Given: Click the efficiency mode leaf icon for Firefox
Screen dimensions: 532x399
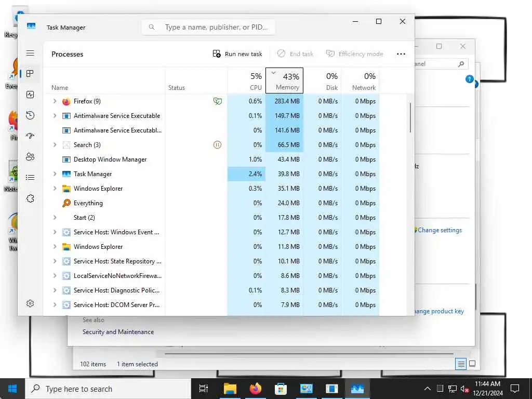Looking at the screenshot, I should coord(218,101).
